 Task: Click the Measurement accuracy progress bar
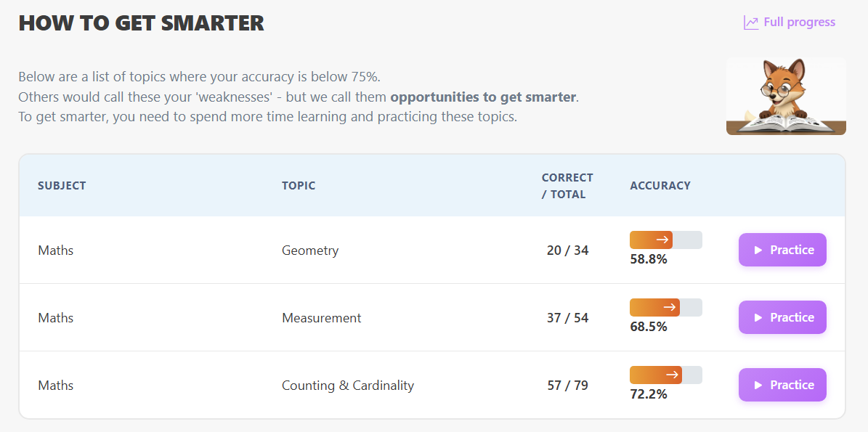click(665, 307)
